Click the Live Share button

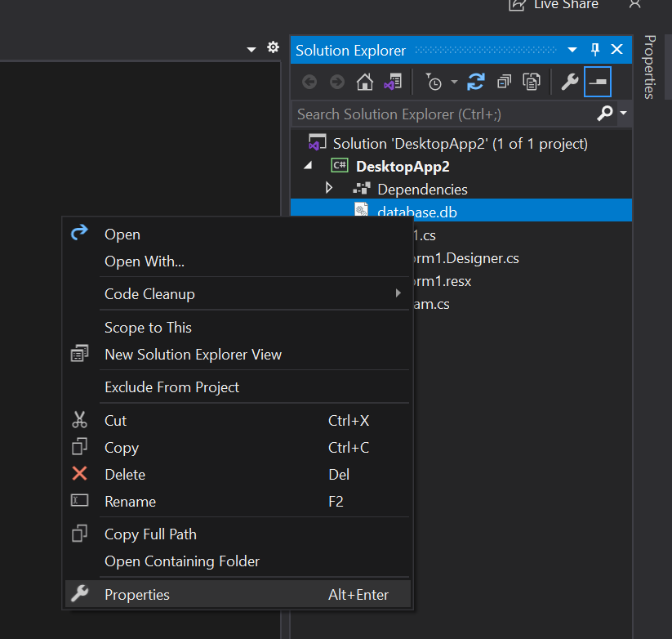[x=554, y=5]
